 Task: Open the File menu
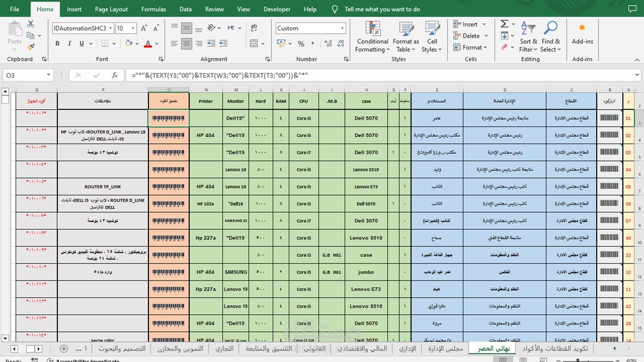pyautogui.click(x=15, y=9)
